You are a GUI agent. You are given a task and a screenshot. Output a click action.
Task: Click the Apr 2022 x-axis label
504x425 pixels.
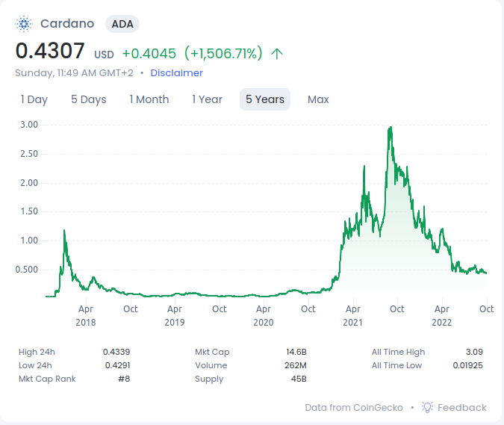pos(442,316)
